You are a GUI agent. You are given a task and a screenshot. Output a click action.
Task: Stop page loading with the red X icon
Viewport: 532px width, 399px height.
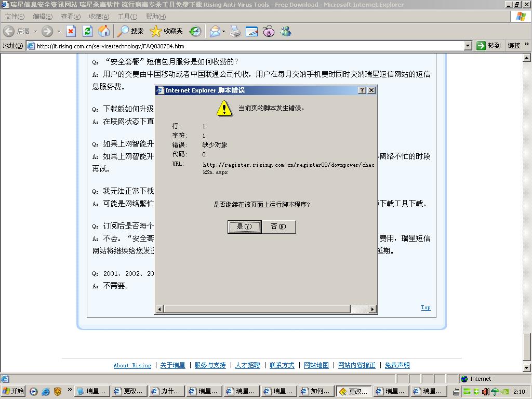pos(71,31)
